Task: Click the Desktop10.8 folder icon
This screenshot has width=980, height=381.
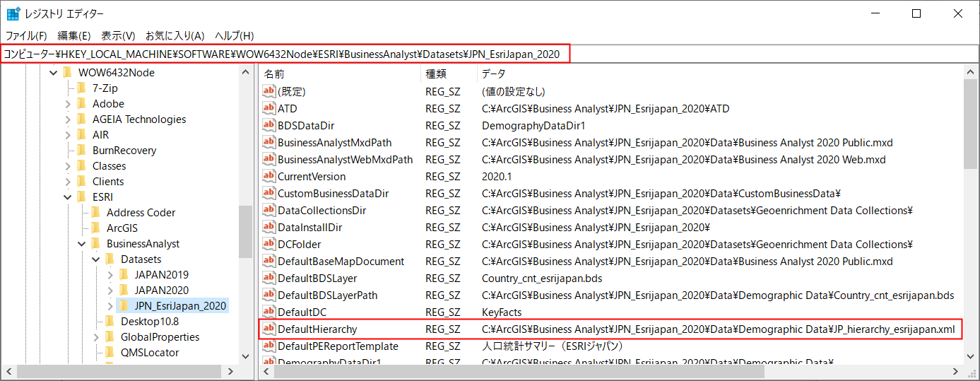Action: coord(110,321)
